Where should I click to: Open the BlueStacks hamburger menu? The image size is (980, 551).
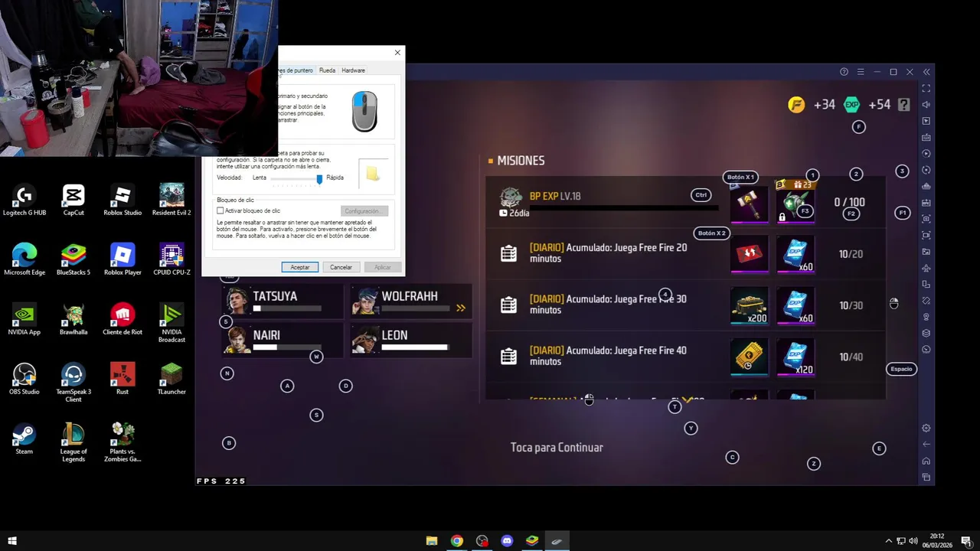861,72
